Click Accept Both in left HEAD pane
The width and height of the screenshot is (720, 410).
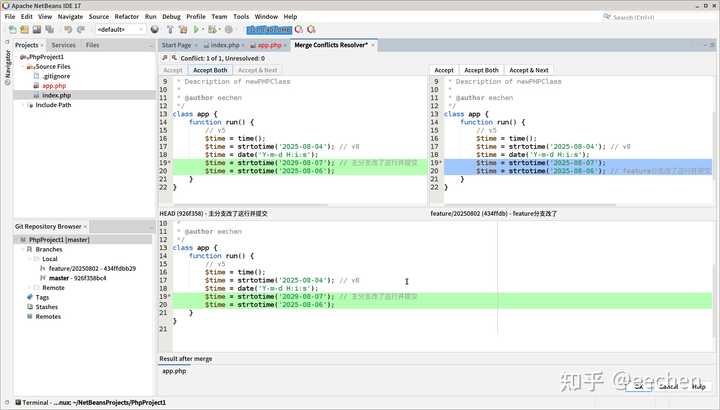(210, 70)
